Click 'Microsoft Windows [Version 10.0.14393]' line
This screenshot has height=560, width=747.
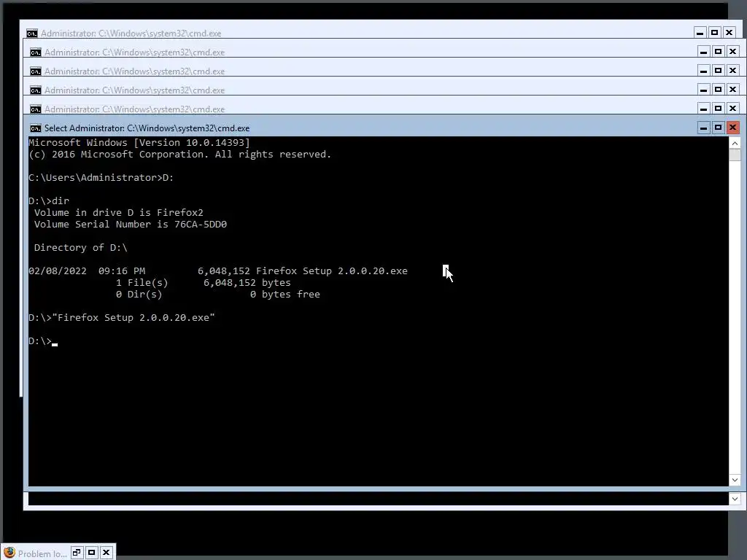(139, 143)
